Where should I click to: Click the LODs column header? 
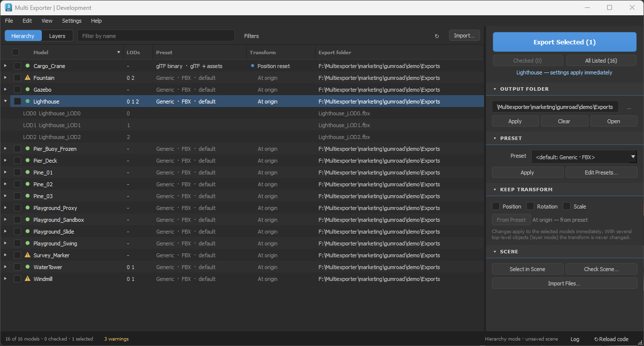click(x=138, y=52)
